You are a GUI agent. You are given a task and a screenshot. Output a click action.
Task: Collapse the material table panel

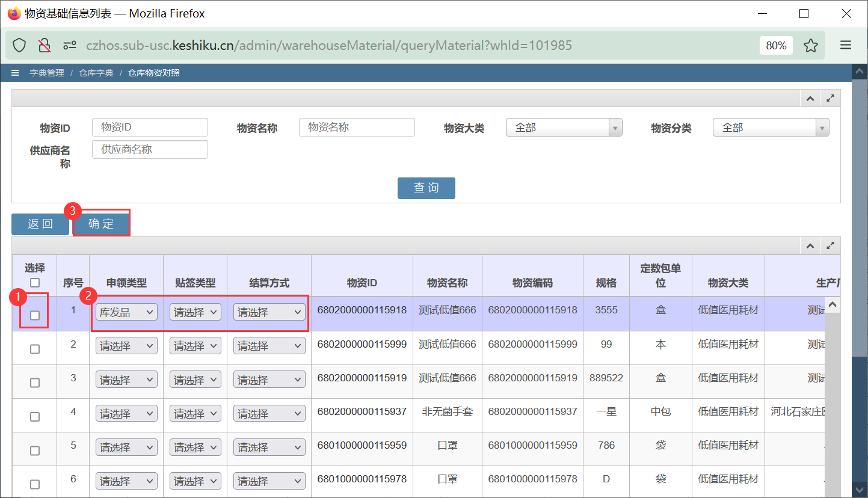click(x=810, y=245)
